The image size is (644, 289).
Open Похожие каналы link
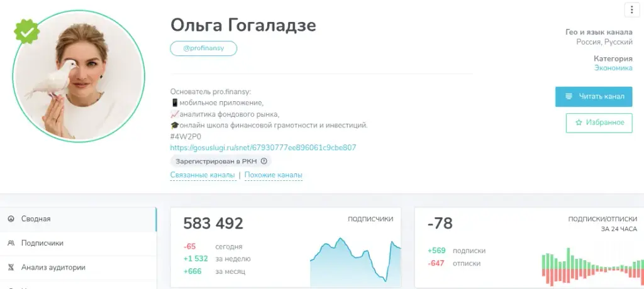click(273, 175)
